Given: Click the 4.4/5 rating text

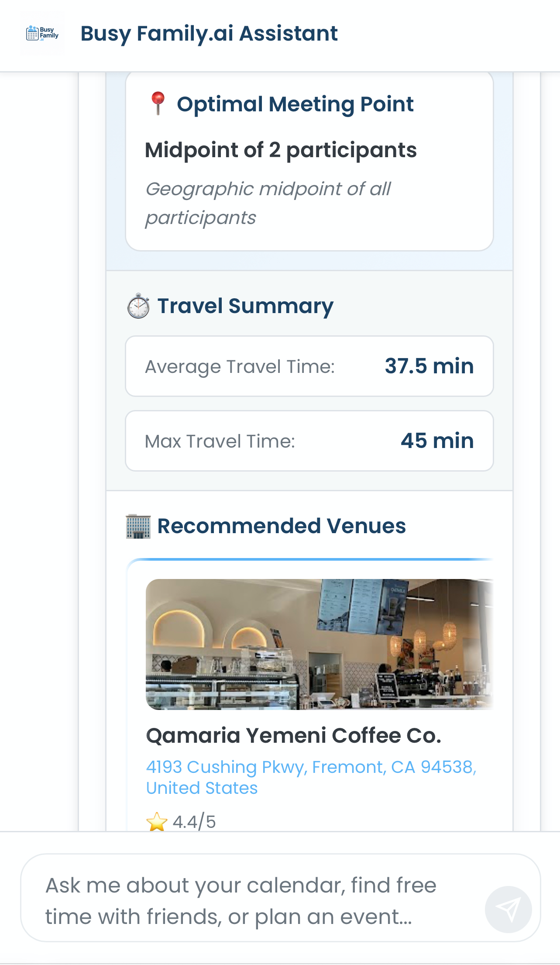Looking at the screenshot, I should [x=194, y=822].
